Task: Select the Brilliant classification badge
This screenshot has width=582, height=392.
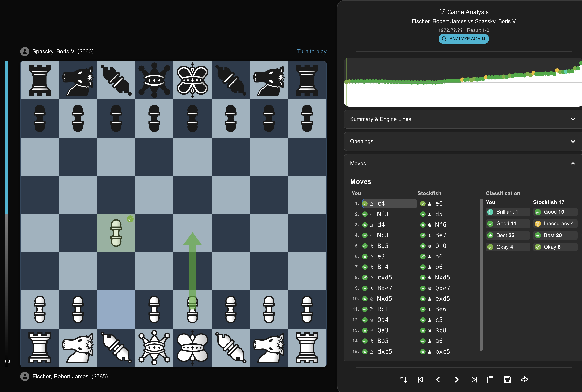Action: (508, 212)
